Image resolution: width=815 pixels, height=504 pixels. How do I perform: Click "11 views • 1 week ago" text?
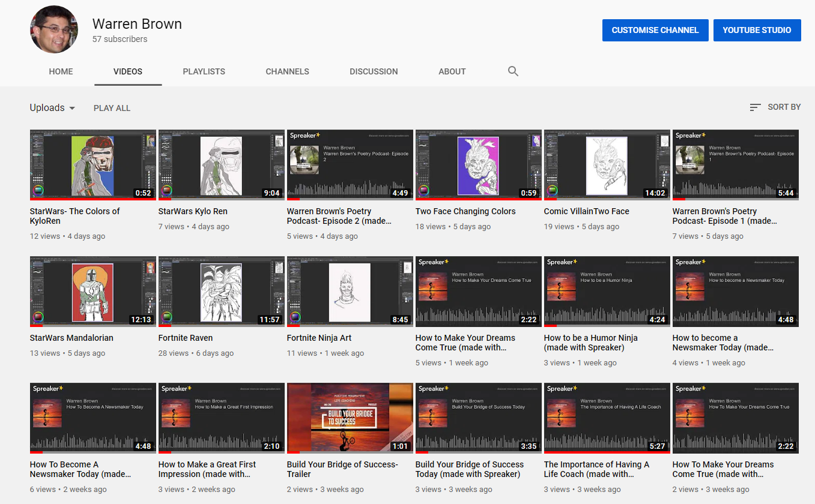click(x=326, y=353)
